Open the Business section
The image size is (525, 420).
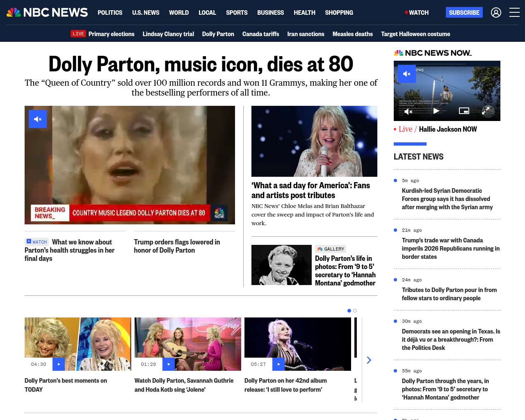270,13
